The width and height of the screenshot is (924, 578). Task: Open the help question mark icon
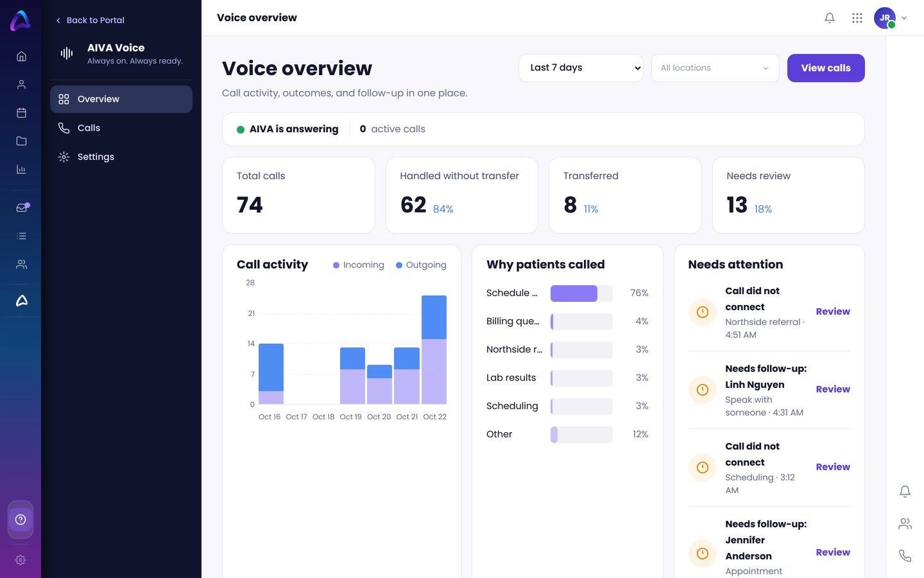coord(21,520)
